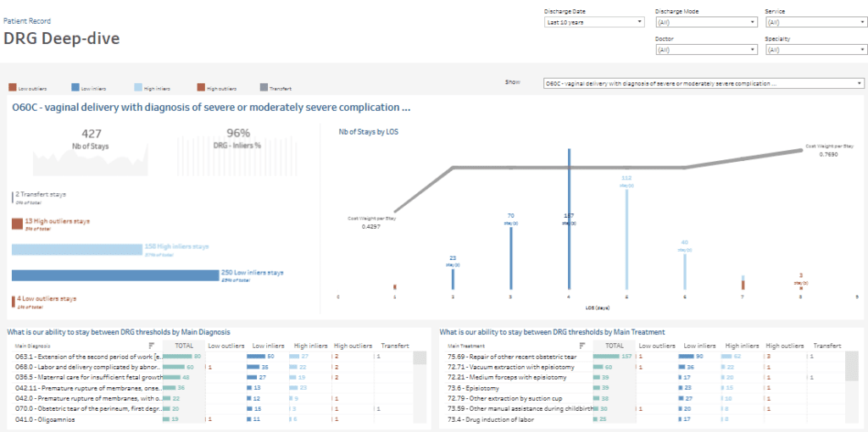Screen dimensions: 868x432
Task: Click the 112 stays bar at LOS 5
Action: pos(626,240)
